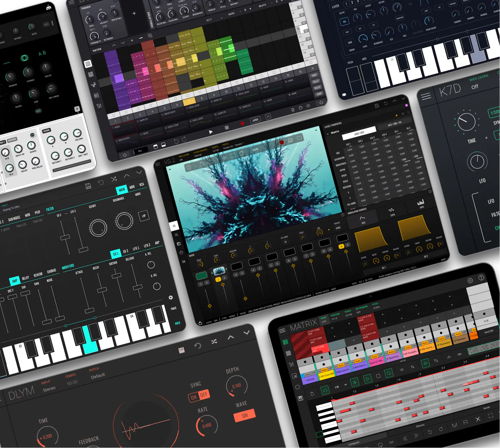The image size is (500, 448).
Task: Open the hexagon settings icon at the top of MATRIX
Action: [x=470, y=281]
